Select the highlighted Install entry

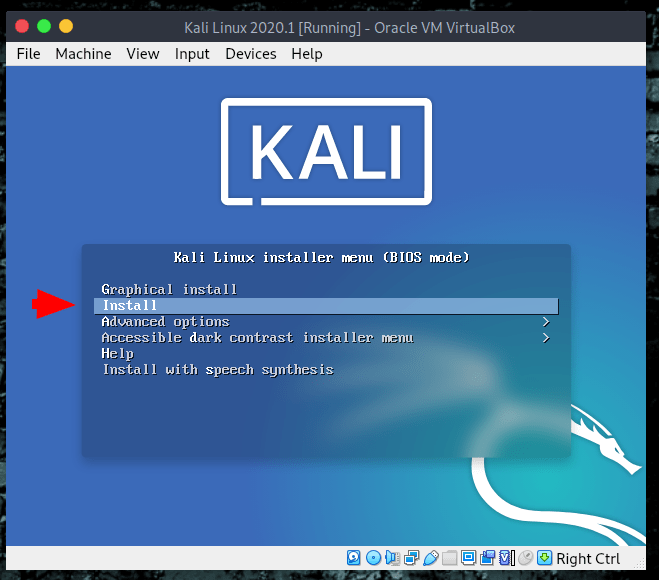coord(326,306)
